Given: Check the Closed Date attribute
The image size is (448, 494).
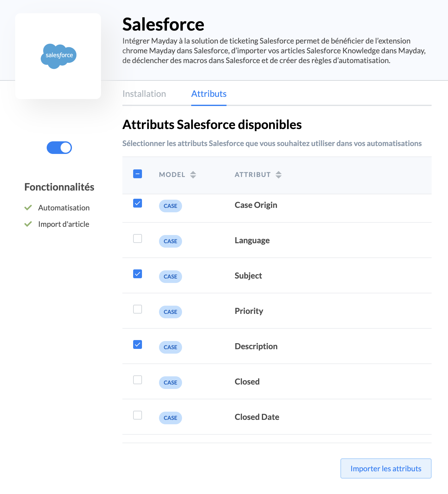Looking at the screenshot, I should point(138,415).
